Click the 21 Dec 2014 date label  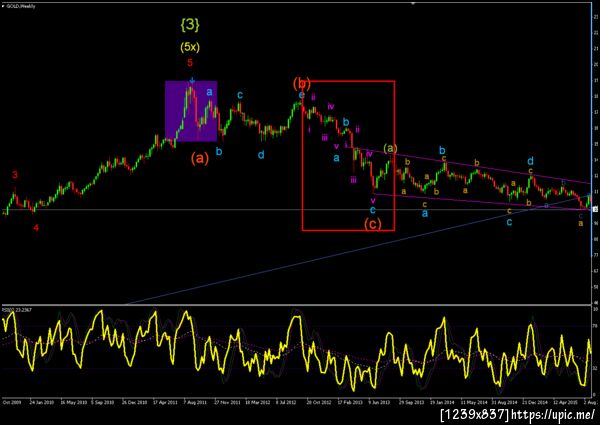pyautogui.click(x=535, y=402)
